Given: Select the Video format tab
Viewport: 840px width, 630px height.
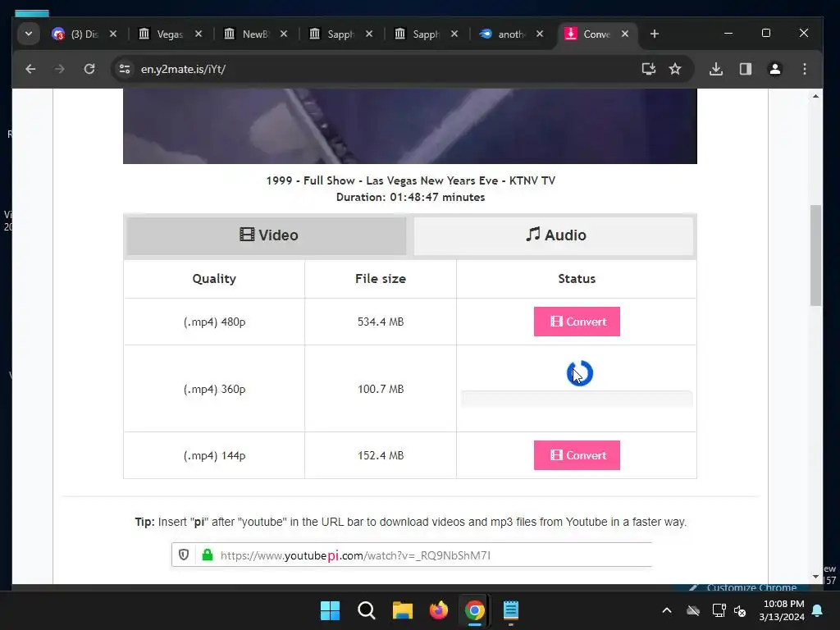Looking at the screenshot, I should (x=267, y=235).
